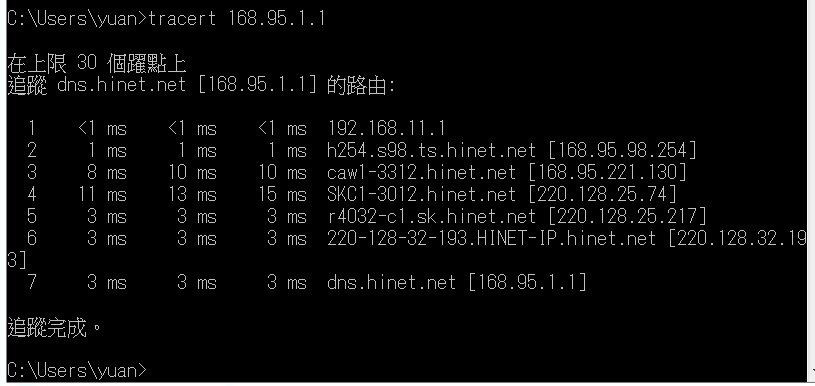815x386 pixels.
Task: Click the 的路由 text in header line
Action: (360, 85)
